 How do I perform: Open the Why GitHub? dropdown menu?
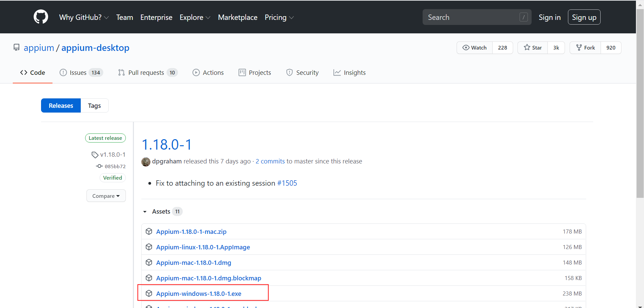(84, 17)
